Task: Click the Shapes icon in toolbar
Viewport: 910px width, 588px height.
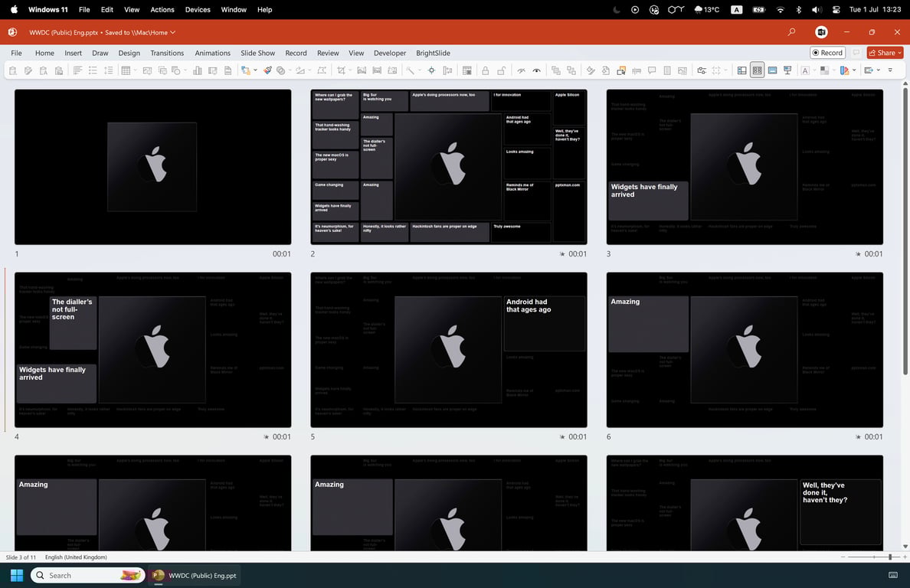Action: [176, 70]
